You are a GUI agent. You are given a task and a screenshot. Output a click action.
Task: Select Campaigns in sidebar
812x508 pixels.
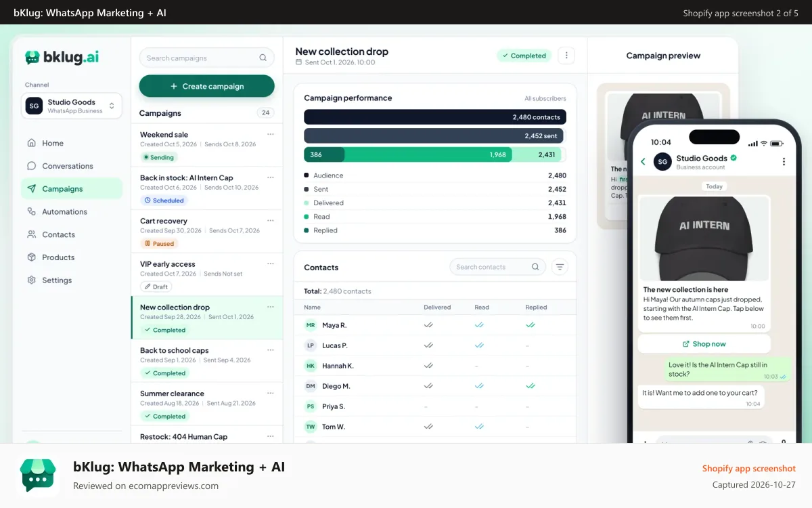[72, 189]
